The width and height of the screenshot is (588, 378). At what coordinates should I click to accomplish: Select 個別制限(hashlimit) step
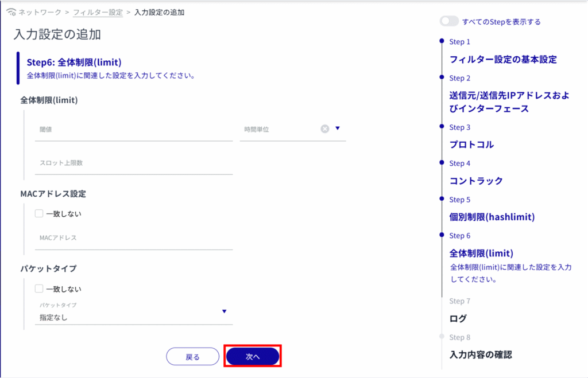click(x=492, y=217)
